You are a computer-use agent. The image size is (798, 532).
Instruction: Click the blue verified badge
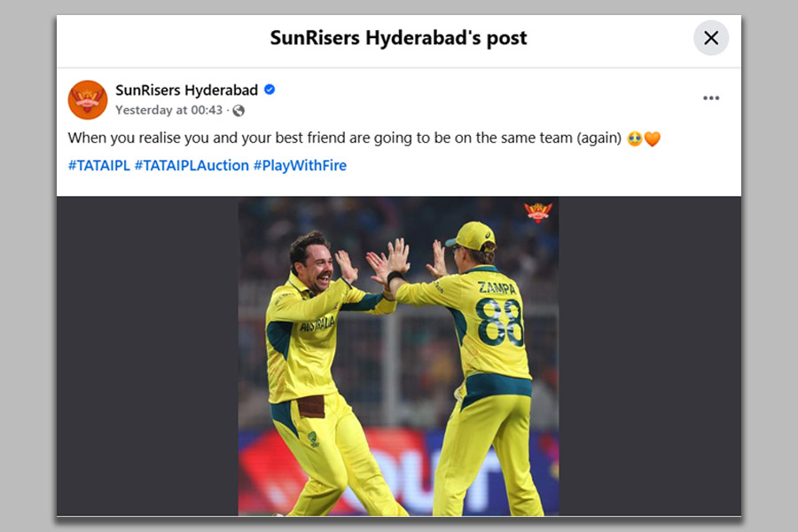pos(270,90)
